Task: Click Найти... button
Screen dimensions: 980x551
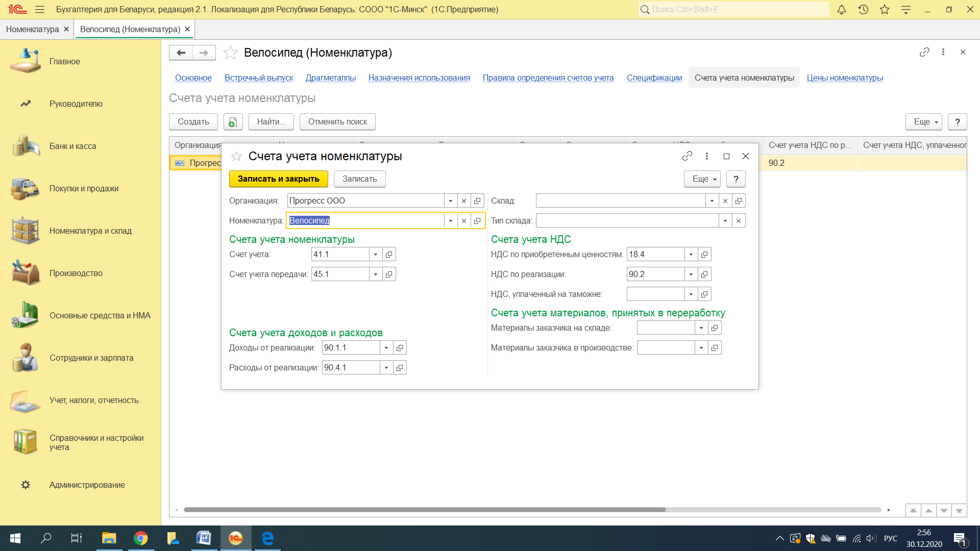Action: pyautogui.click(x=271, y=121)
